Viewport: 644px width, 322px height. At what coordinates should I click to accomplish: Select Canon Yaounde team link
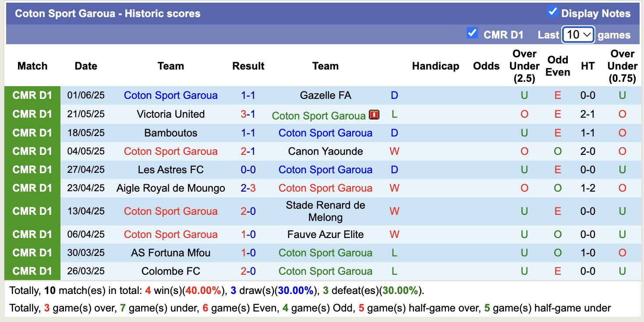pos(326,151)
